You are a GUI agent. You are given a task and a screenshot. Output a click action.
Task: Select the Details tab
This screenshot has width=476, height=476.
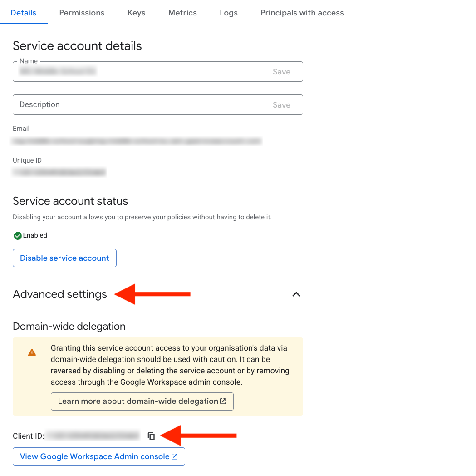click(24, 13)
